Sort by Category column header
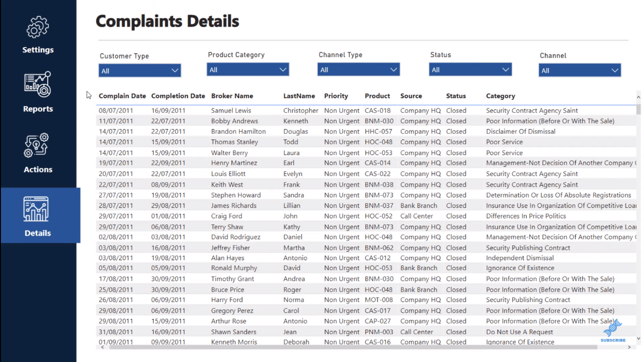 tap(500, 96)
